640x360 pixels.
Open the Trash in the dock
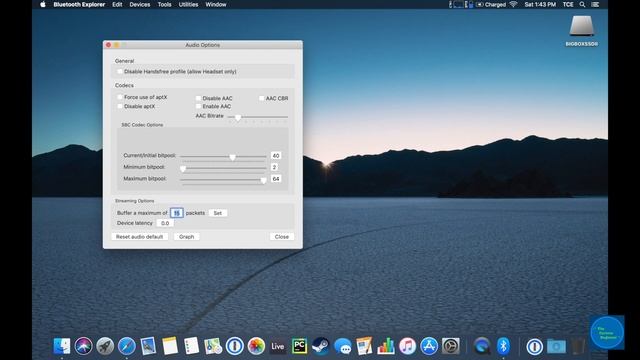pyautogui.click(x=578, y=346)
